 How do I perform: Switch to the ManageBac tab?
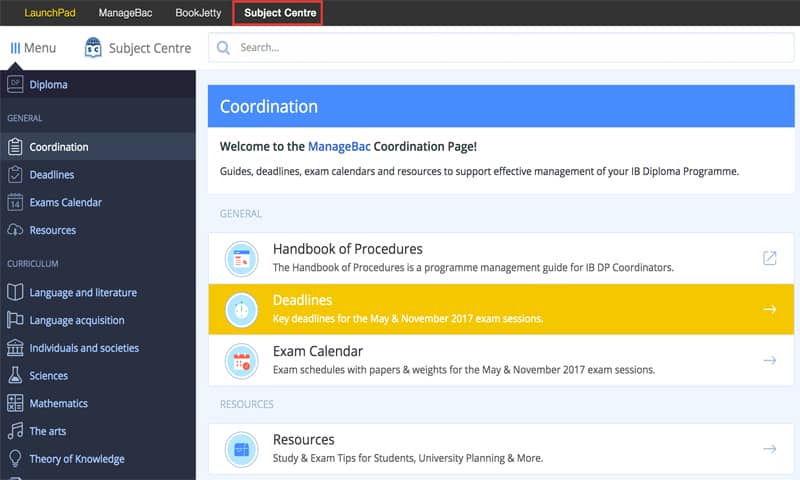tap(125, 13)
